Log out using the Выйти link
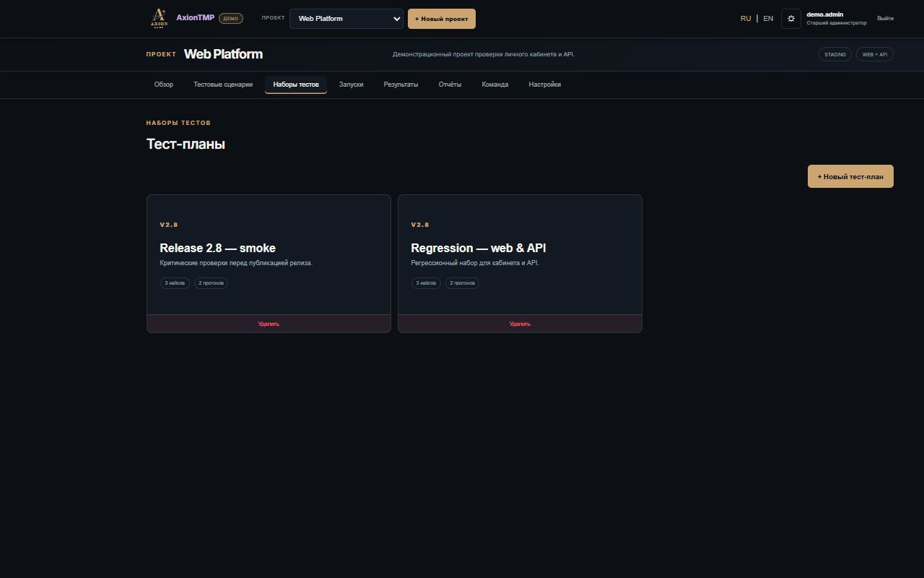Image resolution: width=924 pixels, height=578 pixels. [x=885, y=18]
